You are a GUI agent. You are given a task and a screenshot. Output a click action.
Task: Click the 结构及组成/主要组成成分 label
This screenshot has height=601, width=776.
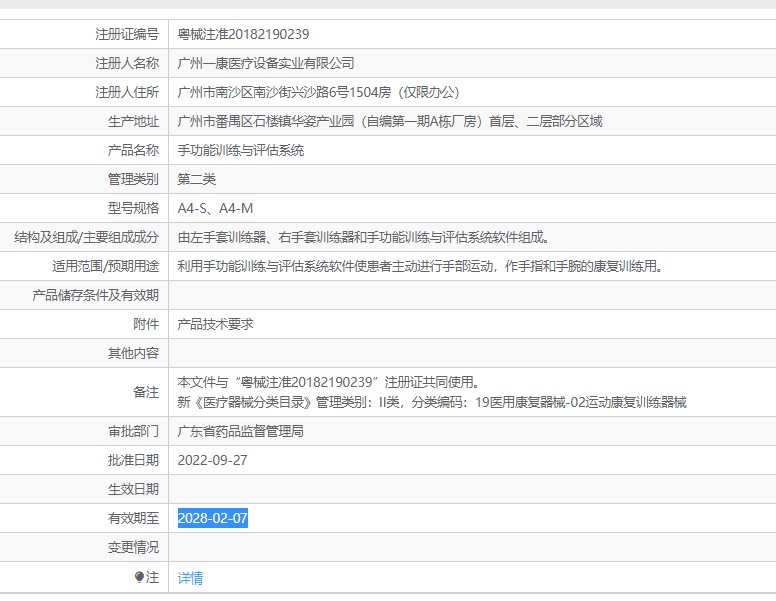coord(87,238)
